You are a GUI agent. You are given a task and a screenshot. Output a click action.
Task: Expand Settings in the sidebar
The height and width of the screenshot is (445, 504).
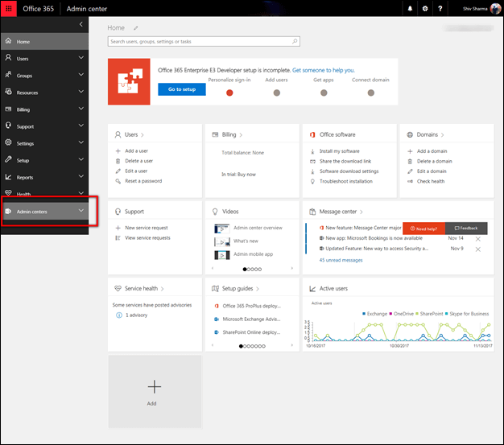coord(81,142)
